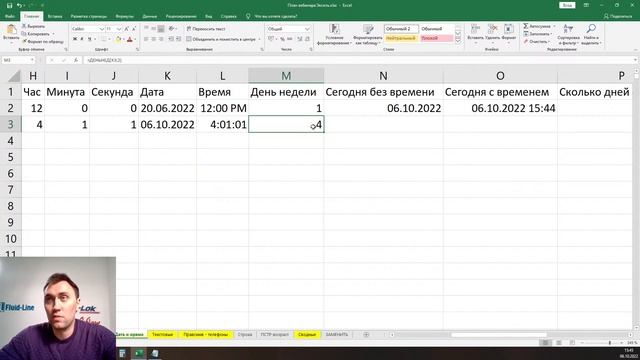Decrease decimal places
The image size is (640, 360).
click(x=307, y=39)
